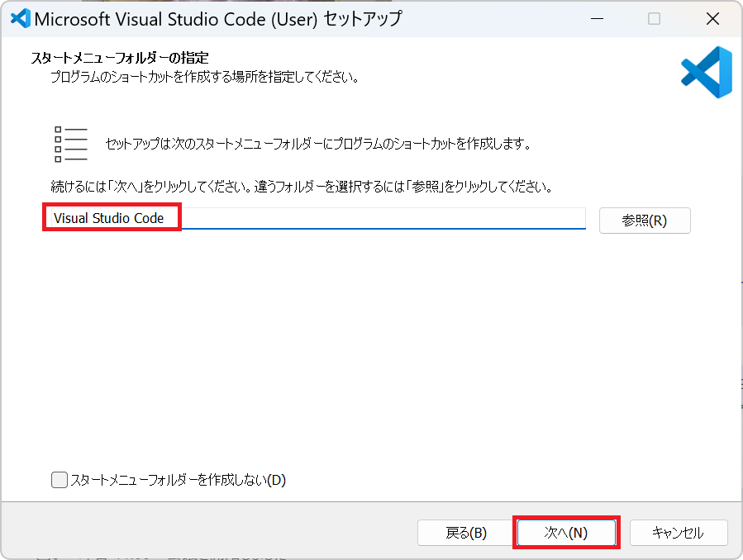Image resolution: width=743 pixels, height=560 pixels.
Task: Minimize the setup window
Action: pyautogui.click(x=596, y=19)
